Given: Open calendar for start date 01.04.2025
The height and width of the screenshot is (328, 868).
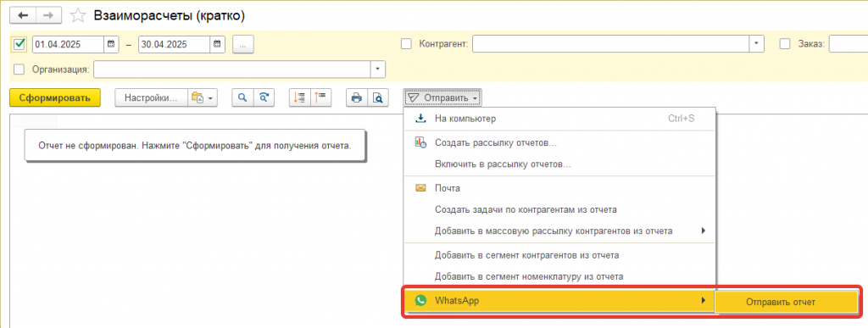Looking at the screenshot, I should click(111, 44).
